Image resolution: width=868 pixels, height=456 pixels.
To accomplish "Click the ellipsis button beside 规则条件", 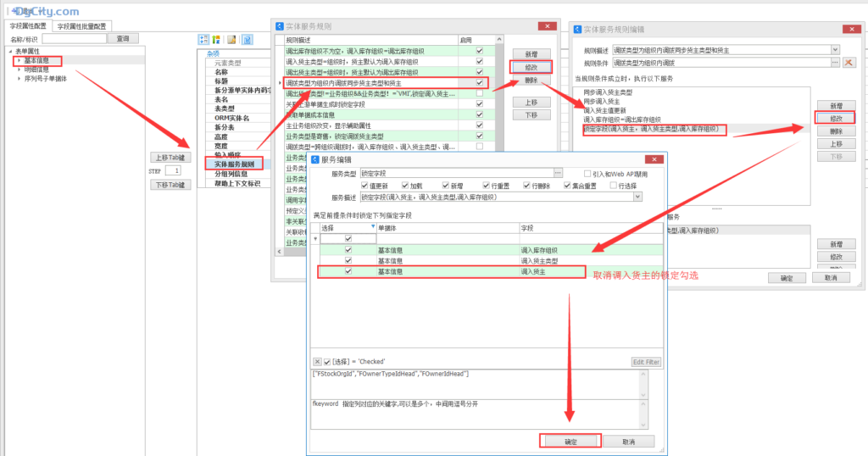I will (835, 63).
